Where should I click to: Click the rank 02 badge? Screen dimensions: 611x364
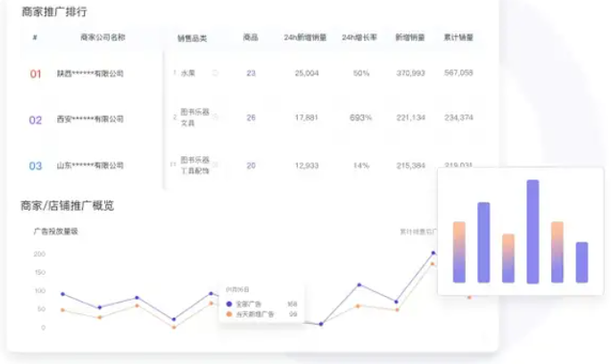pos(36,120)
